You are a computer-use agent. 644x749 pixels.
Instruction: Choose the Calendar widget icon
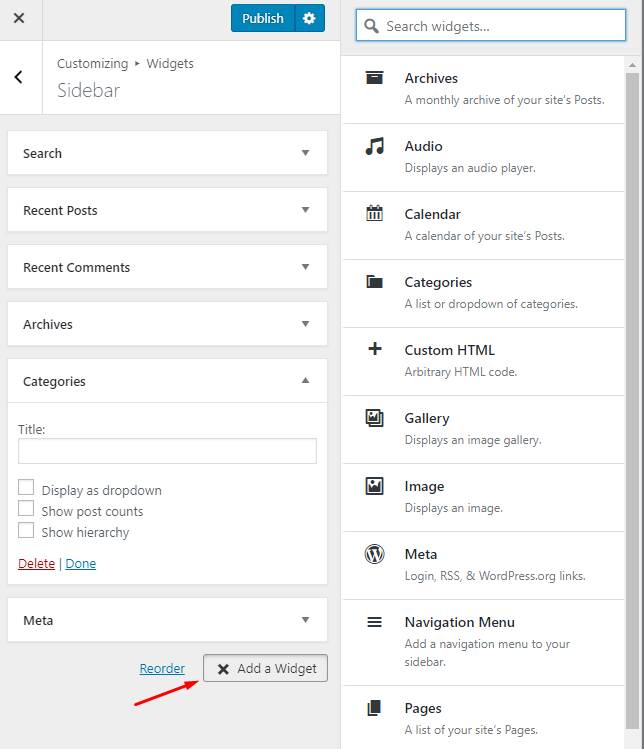pyautogui.click(x=375, y=213)
